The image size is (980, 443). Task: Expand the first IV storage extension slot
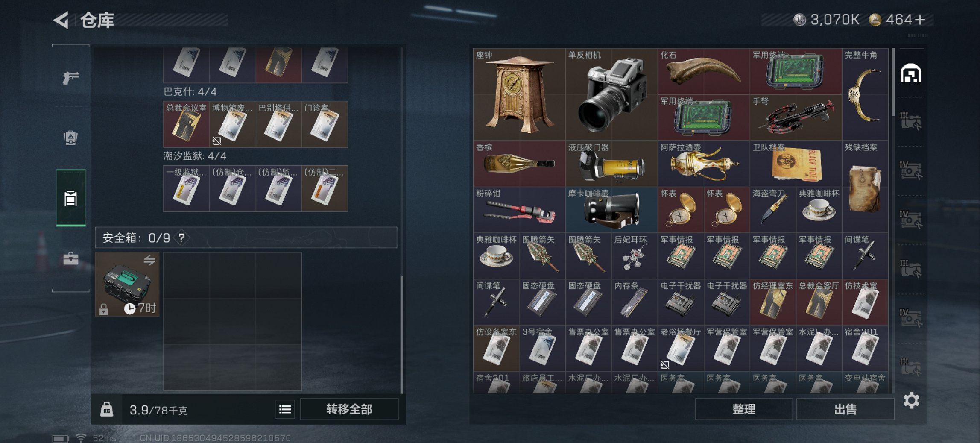[910, 170]
